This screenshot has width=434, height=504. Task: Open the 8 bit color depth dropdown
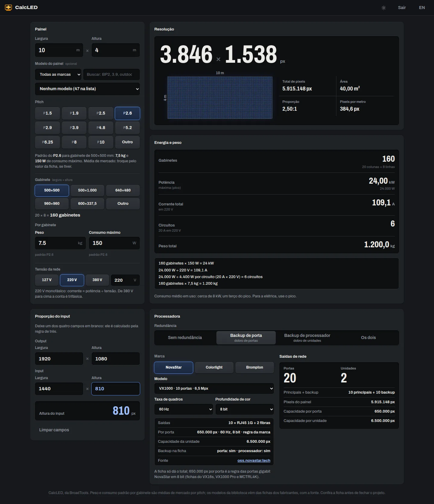point(245,409)
